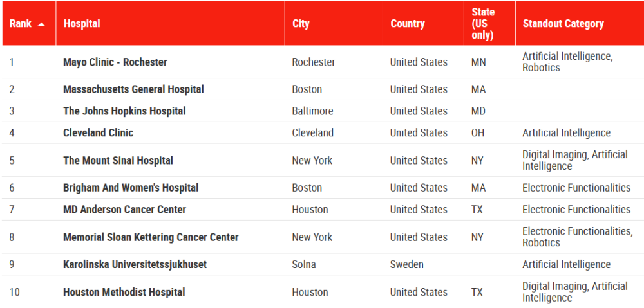Open Houston Methodist Hospital entry

coord(124,292)
